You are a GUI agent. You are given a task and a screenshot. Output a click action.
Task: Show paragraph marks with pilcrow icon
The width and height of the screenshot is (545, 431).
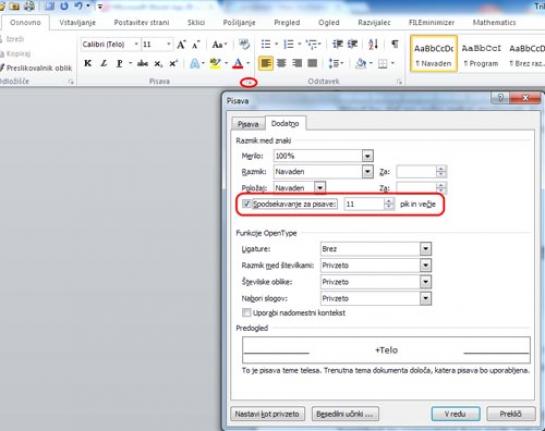[x=395, y=44]
